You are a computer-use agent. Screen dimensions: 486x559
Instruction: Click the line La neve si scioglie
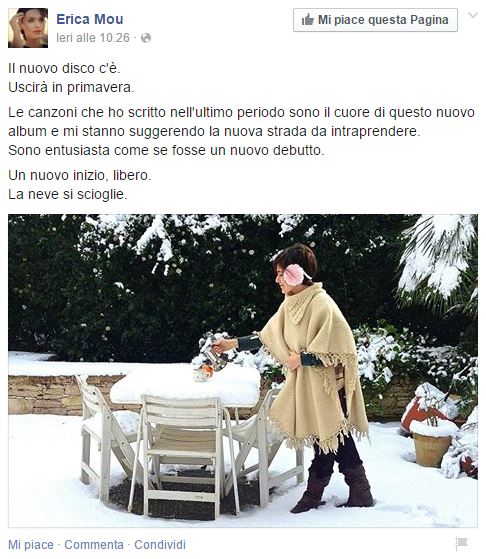[68, 194]
